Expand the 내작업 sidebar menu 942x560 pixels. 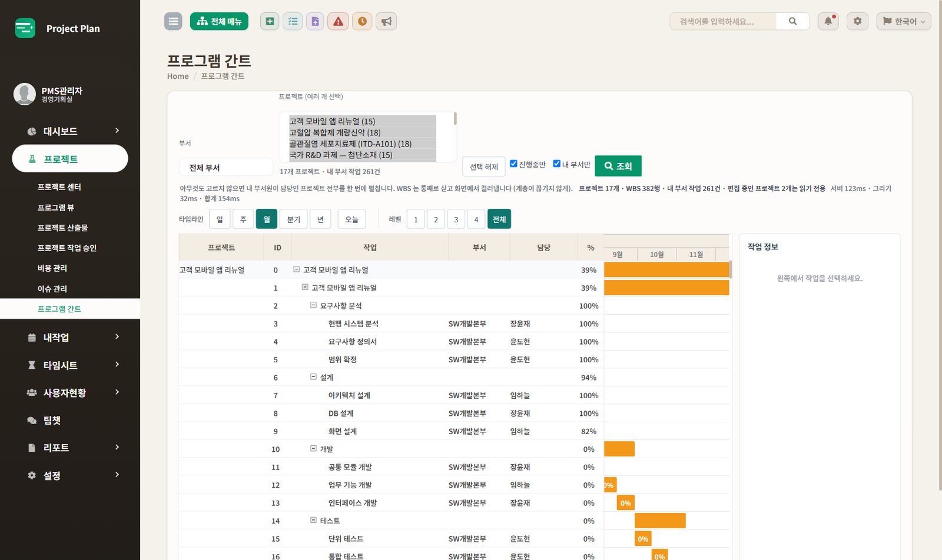[70, 337]
